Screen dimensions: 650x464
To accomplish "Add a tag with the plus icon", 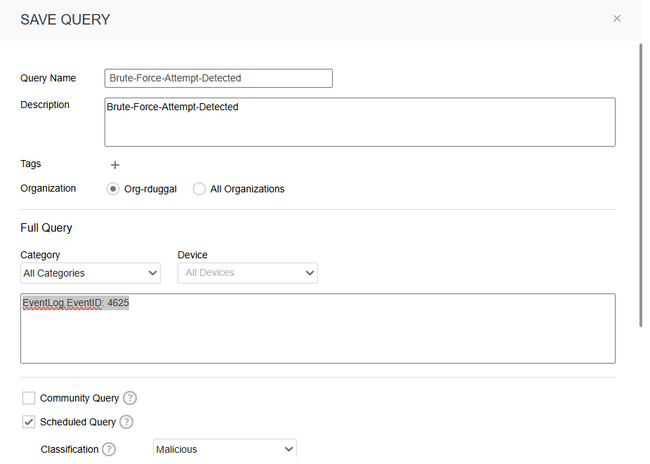I will [x=115, y=165].
